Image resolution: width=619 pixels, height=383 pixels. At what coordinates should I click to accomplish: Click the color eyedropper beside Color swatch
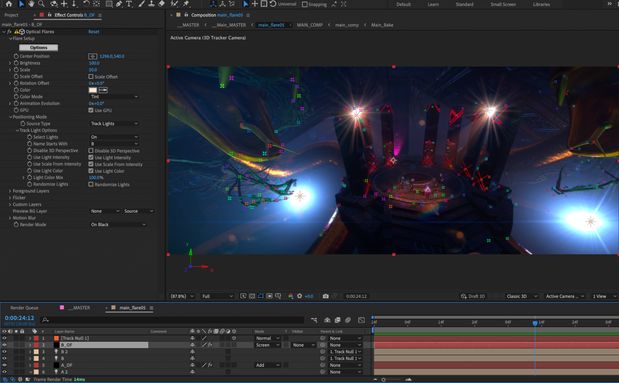click(103, 90)
